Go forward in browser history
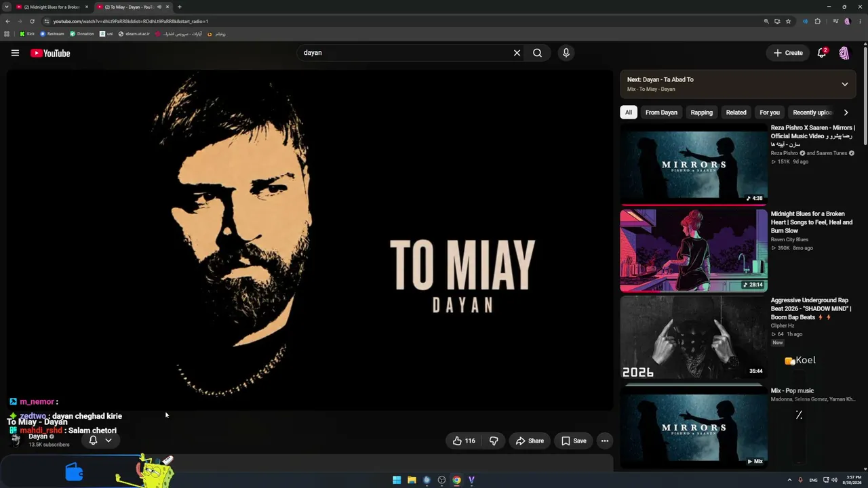Image resolution: width=868 pixels, height=488 pixels. (x=20, y=21)
